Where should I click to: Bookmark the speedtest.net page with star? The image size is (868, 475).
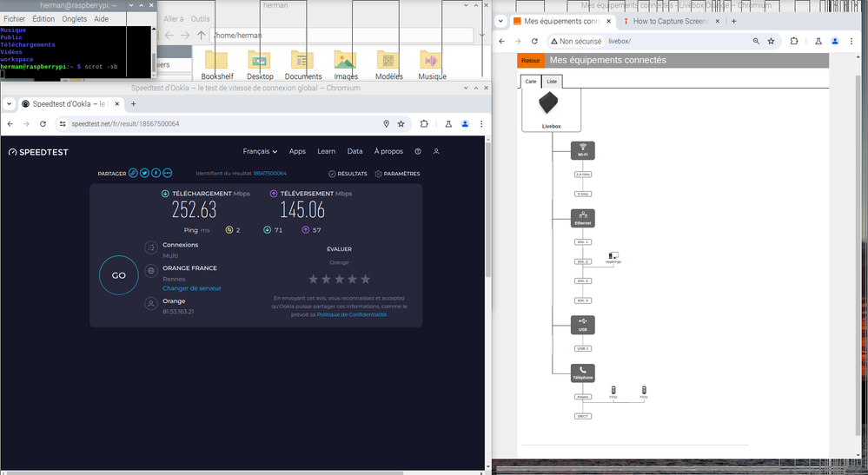point(401,124)
